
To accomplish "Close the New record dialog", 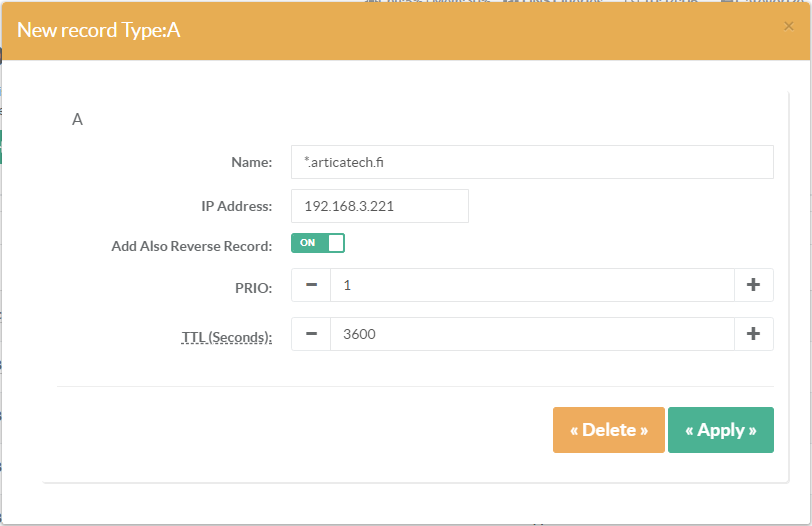I will [x=789, y=27].
